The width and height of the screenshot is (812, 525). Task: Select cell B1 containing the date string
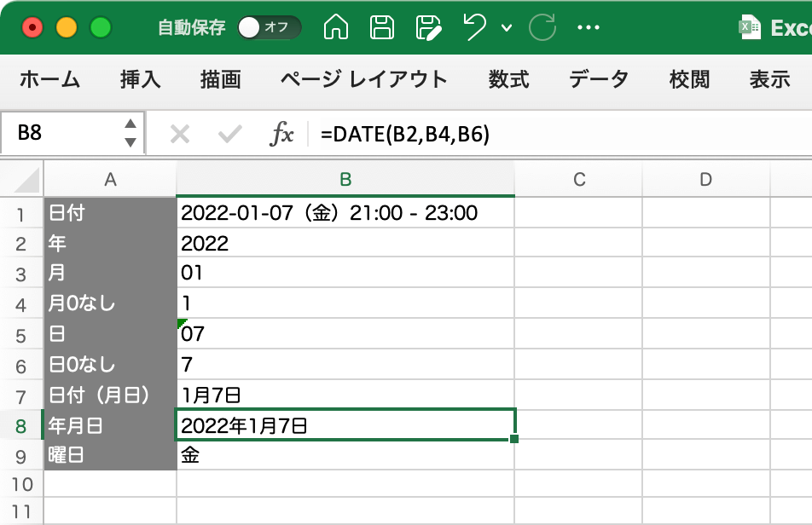[345, 212]
